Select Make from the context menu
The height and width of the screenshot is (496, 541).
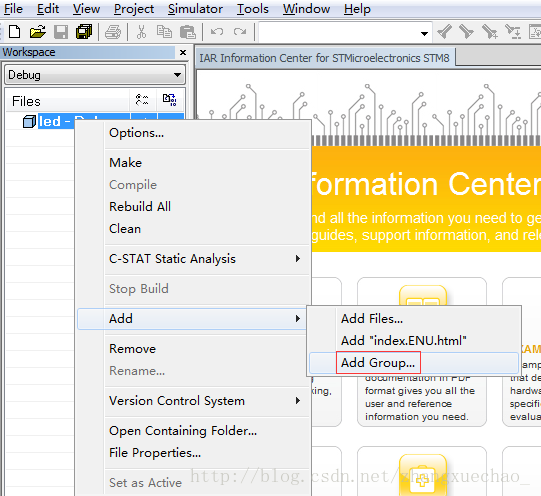(x=125, y=162)
